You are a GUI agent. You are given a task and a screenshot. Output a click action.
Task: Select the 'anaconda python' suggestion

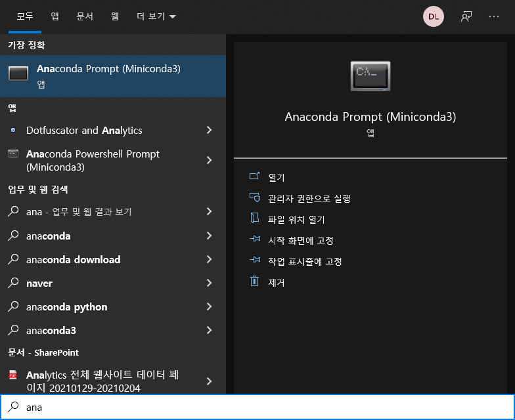click(67, 307)
